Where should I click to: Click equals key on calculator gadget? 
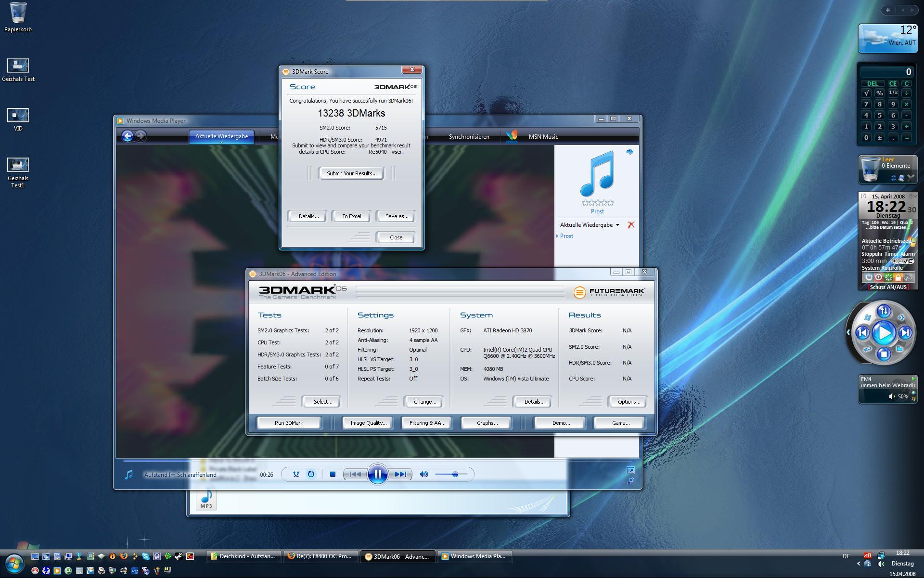point(907,137)
